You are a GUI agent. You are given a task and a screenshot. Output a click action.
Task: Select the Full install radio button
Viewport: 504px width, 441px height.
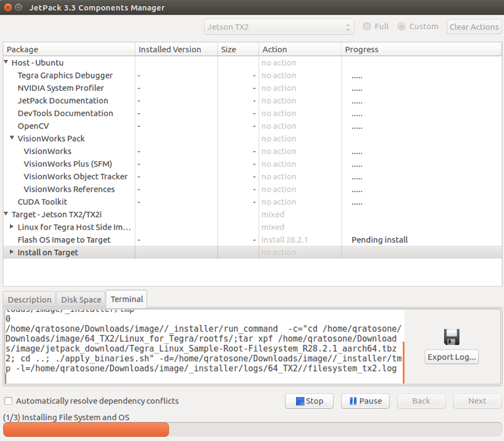[x=367, y=27]
